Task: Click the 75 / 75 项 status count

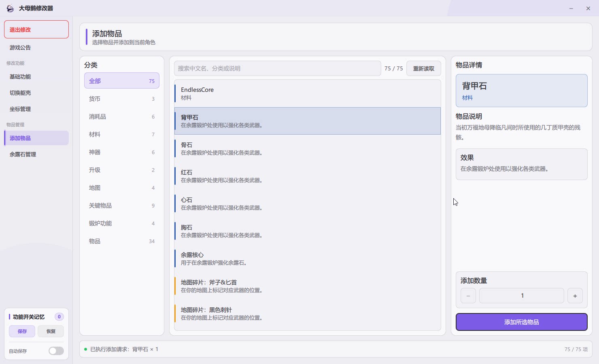Action: (576, 349)
